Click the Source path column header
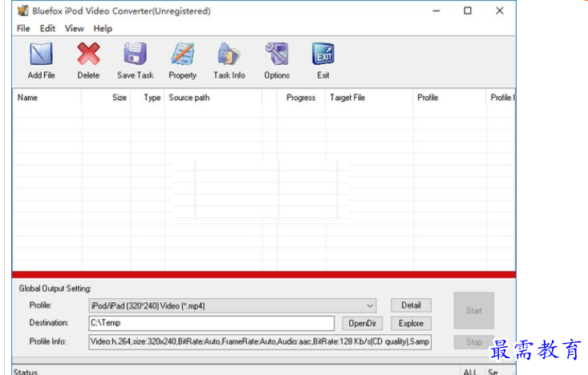 coord(213,98)
